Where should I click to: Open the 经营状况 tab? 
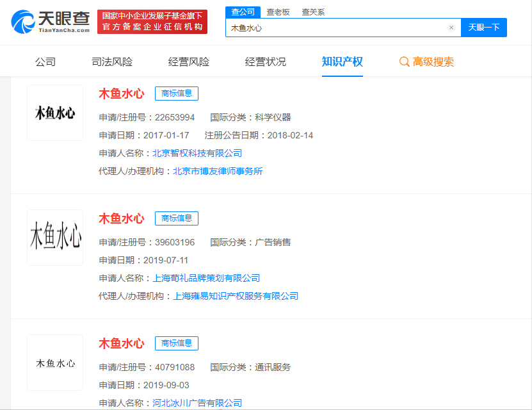pyautogui.click(x=265, y=61)
